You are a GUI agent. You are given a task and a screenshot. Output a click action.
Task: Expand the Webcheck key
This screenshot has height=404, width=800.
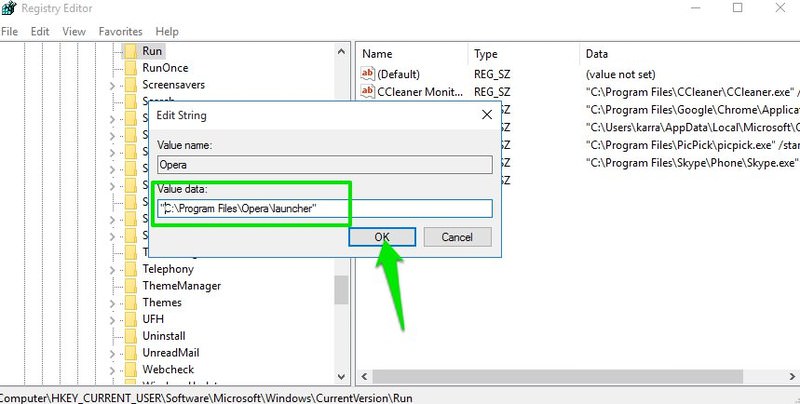(112, 370)
